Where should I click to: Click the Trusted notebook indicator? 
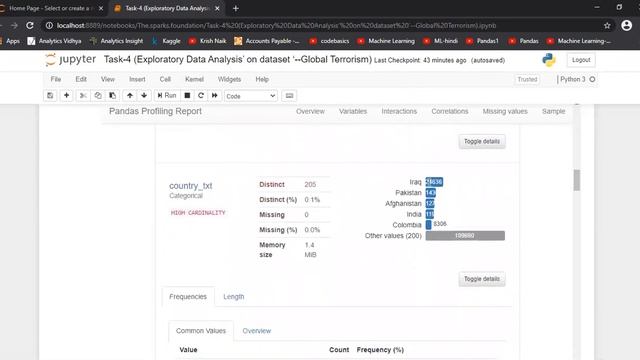click(x=527, y=79)
